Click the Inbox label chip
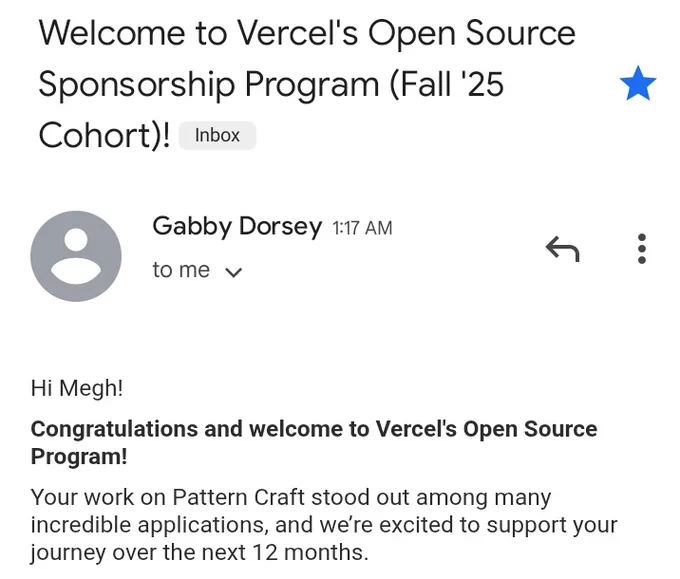Image resolution: width=680 pixels, height=579 pixels. [217, 136]
